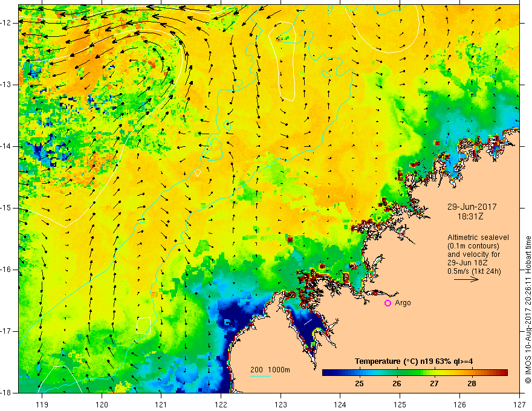Screen dimensions: 532x411
Task: Click the date text "29-Jun-2017"
Action: pyautogui.click(x=472, y=207)
